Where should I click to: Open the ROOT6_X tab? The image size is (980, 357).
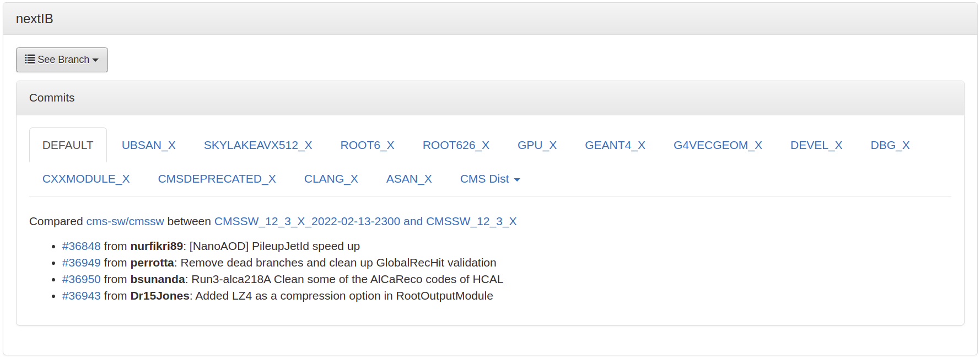click(x=367, y=145)
